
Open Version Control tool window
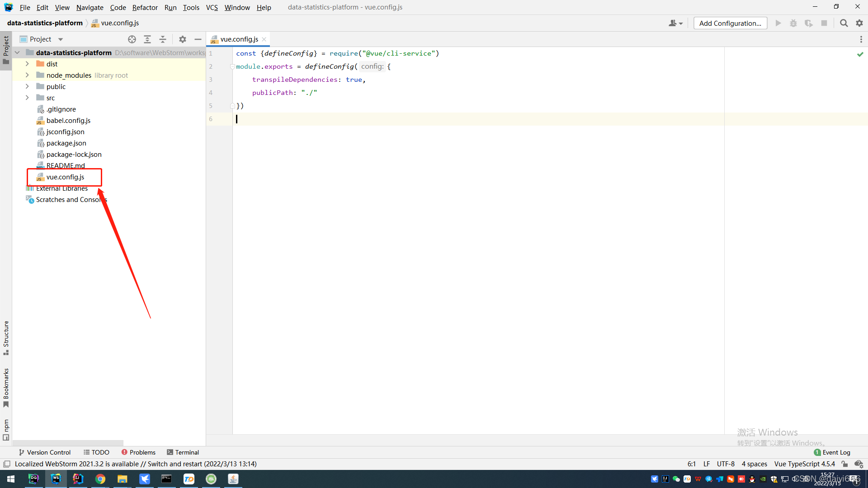click(44, 452)
